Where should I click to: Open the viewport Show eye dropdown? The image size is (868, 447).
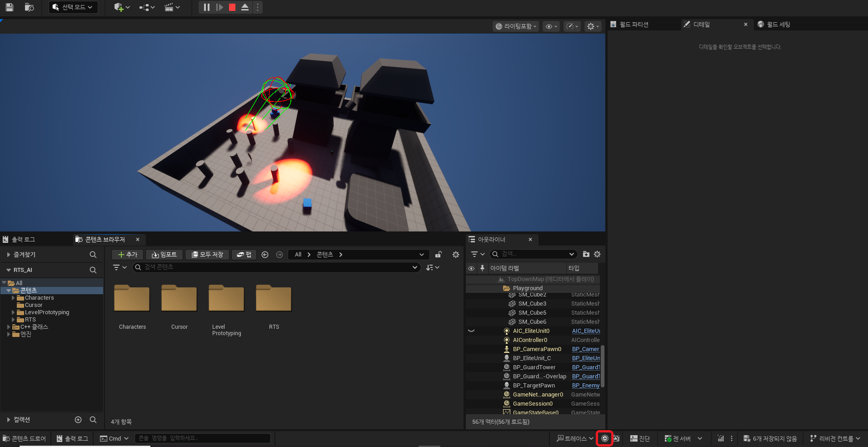551,26
